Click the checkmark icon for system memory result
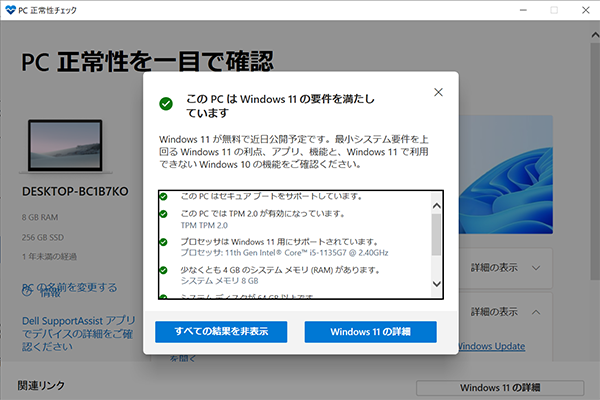 click(x=163, y=270)
